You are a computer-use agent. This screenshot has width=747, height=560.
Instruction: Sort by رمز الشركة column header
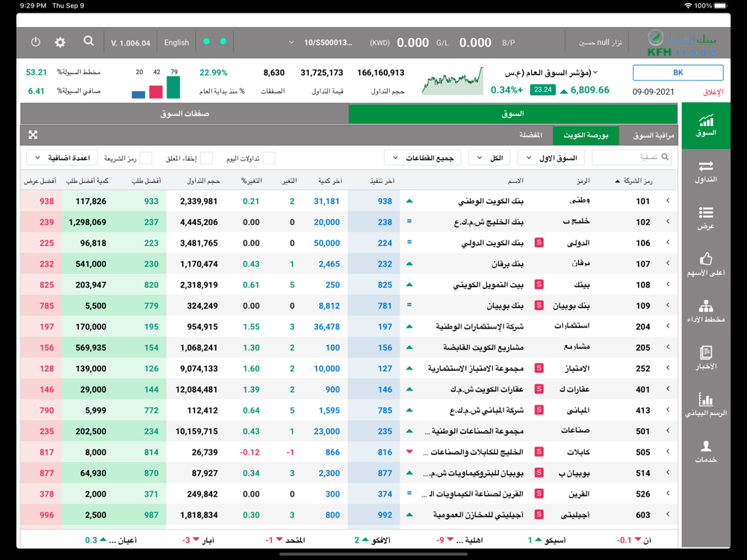pyautogui.click(x=633, y=181)
